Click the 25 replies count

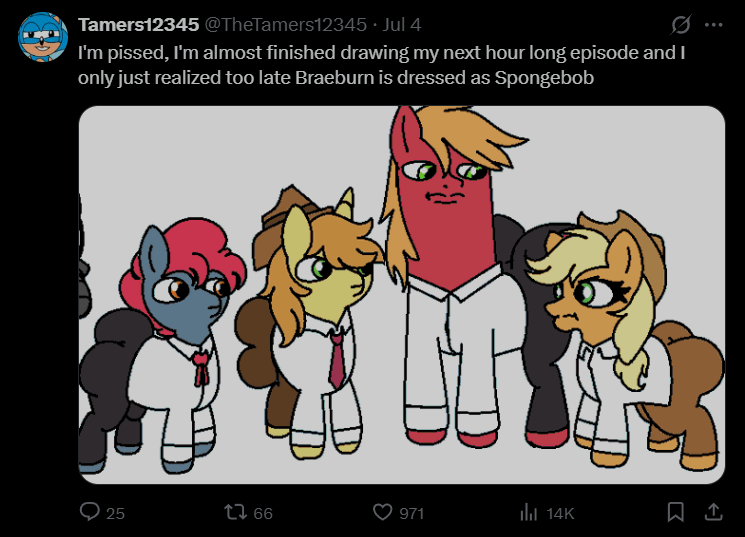point(115,513)
